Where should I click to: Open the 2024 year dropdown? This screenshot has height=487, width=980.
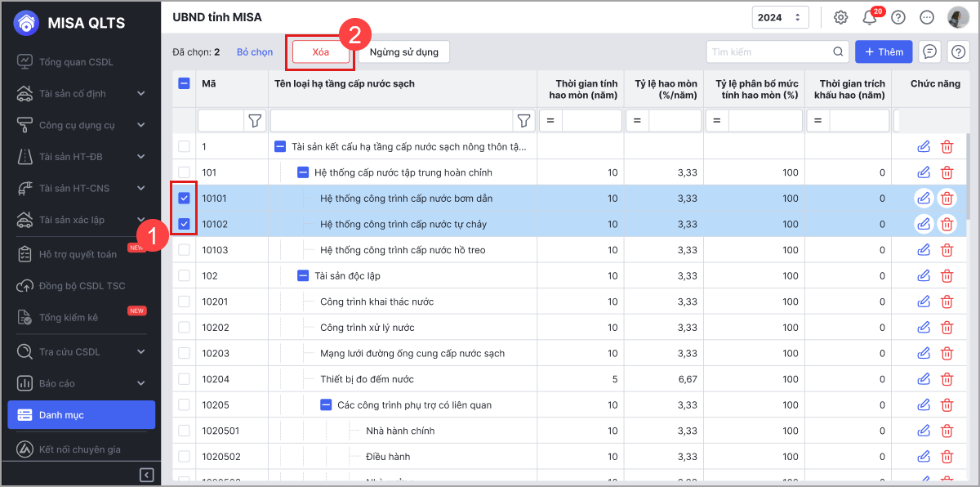(780, 17)
